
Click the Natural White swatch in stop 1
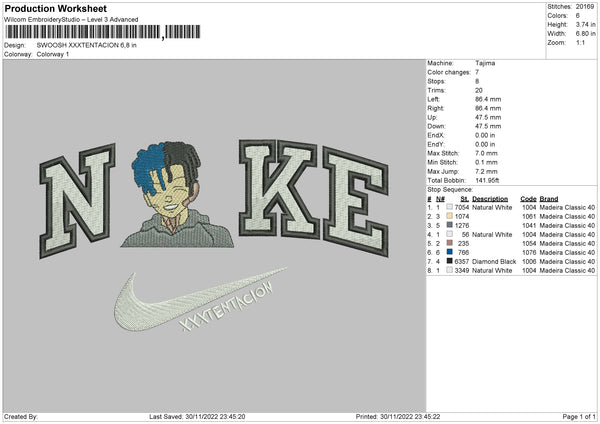450,207
